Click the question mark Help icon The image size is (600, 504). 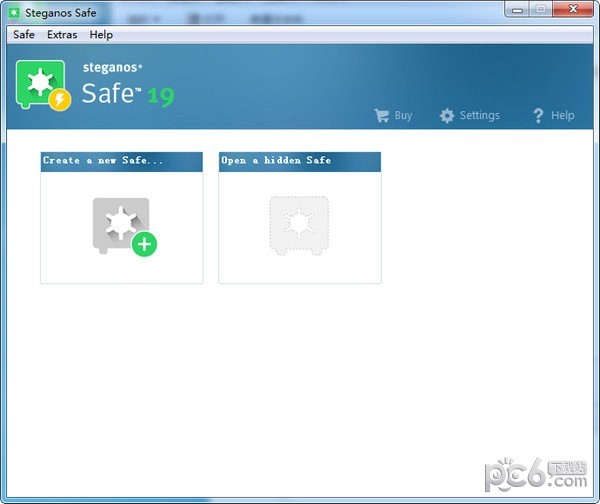tap(538, 115)
